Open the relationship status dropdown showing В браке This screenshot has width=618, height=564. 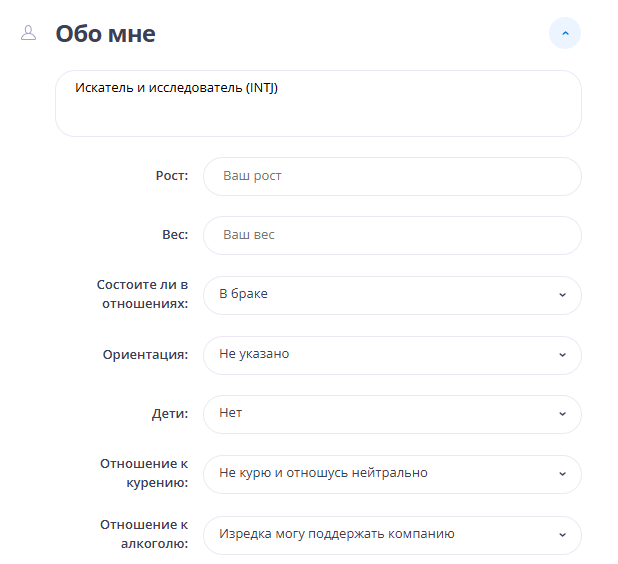(392, 295)
